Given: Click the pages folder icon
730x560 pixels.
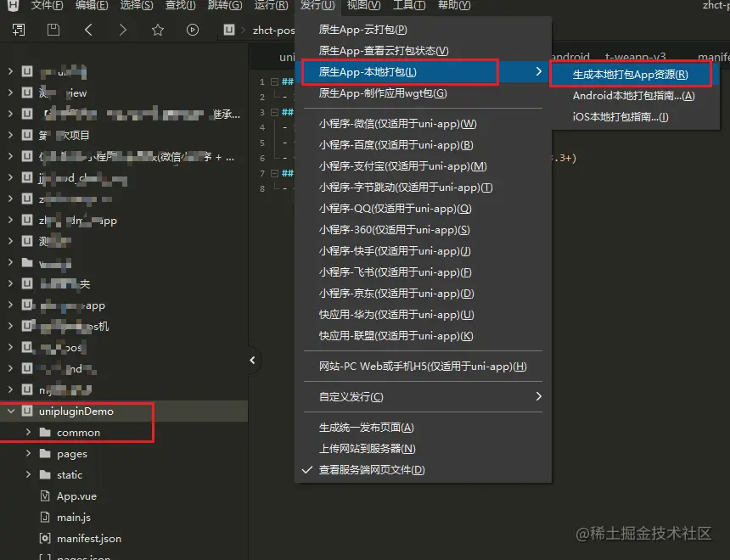Looking at the screenshot, I should pyautogui.click(x=45, y=453).
